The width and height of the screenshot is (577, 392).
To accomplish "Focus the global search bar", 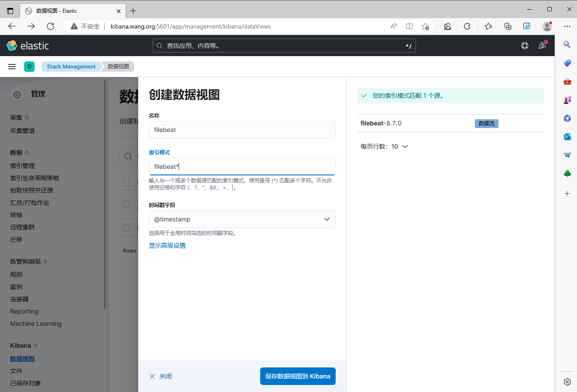I will pyautogui.click(x=284, y=46).
